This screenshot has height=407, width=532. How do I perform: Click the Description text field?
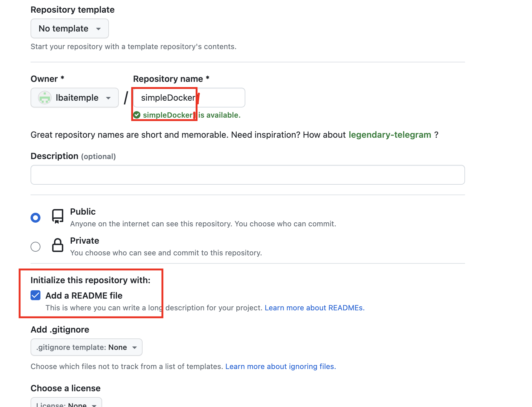247,175
